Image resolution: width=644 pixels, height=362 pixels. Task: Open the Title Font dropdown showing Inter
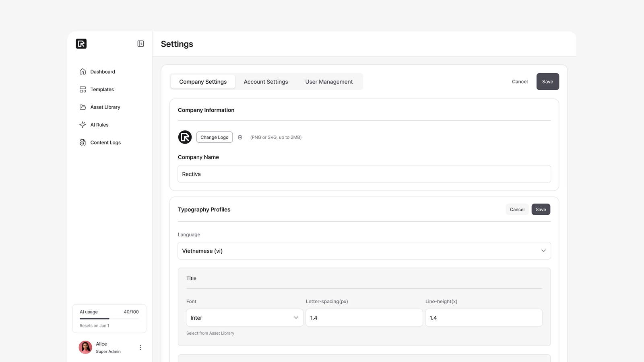pos(245,318)
